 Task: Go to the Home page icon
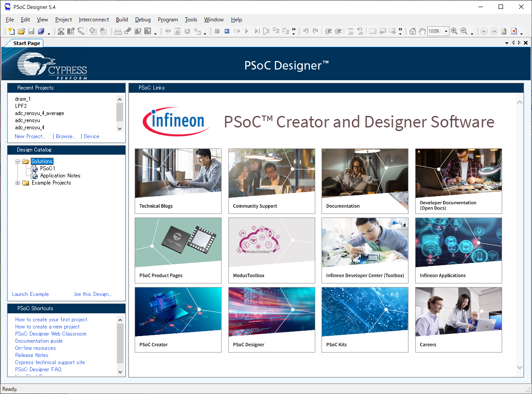click(412, 31)
